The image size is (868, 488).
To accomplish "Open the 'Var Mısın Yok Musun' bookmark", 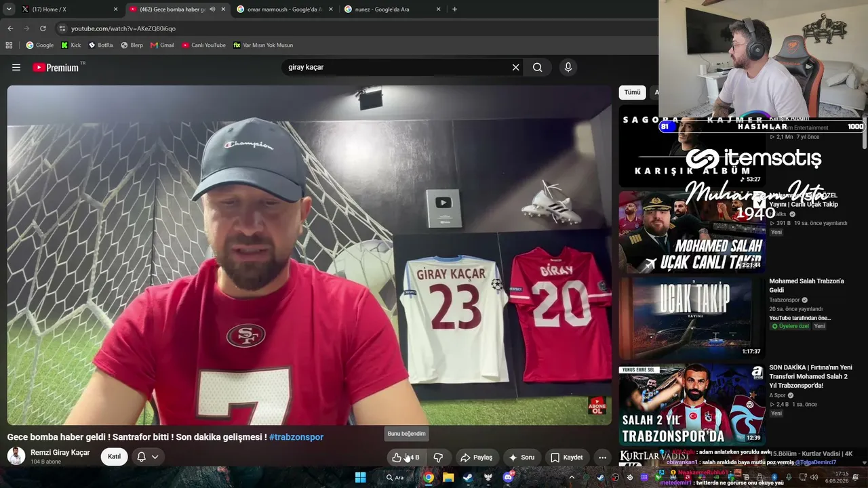I will (x=263, y=45).
